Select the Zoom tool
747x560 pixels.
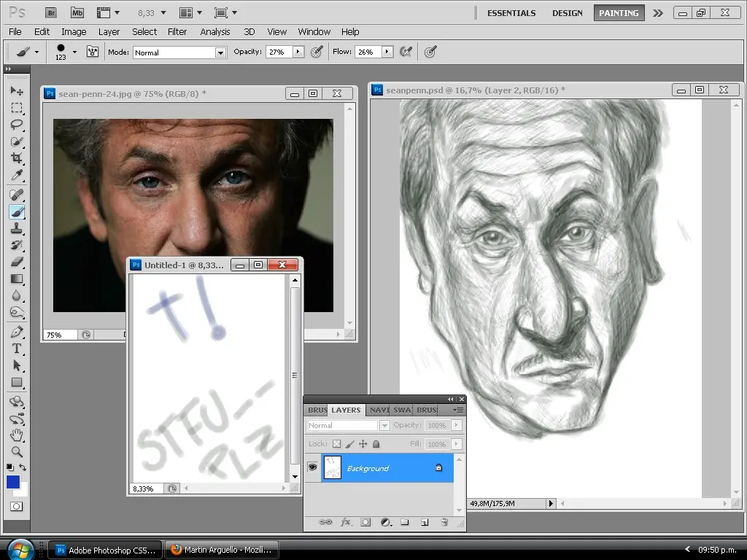[x=17, y=452]
